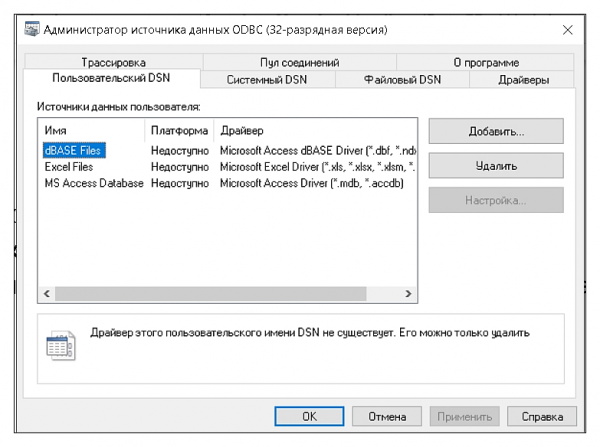600x447 pixels.
Task: Open the Пул соединений tab
Action: (x=300, y=62)
